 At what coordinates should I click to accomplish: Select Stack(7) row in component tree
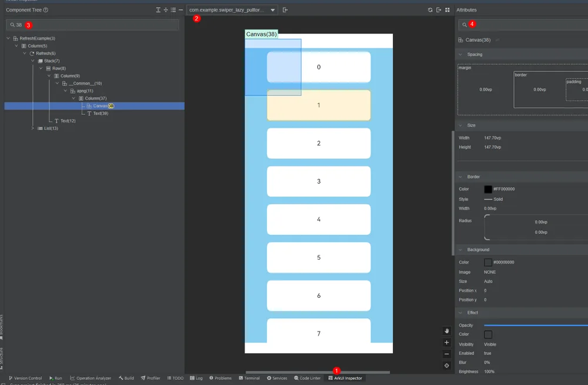coord(52,61)
